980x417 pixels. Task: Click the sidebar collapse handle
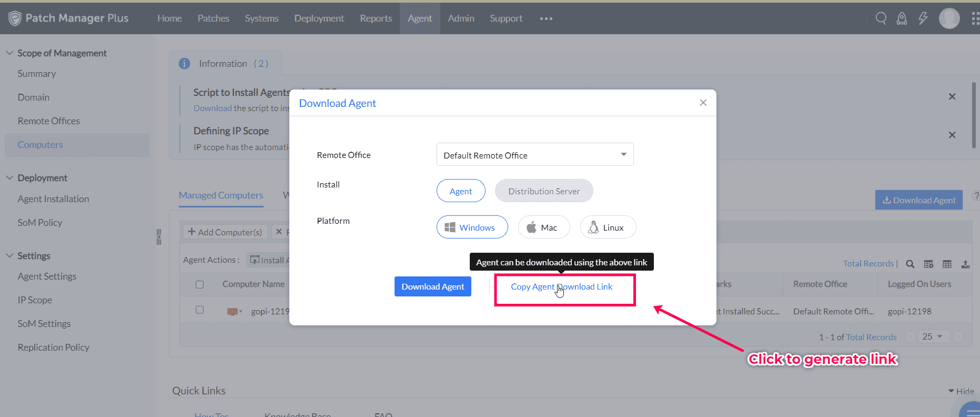pos(159,237)
